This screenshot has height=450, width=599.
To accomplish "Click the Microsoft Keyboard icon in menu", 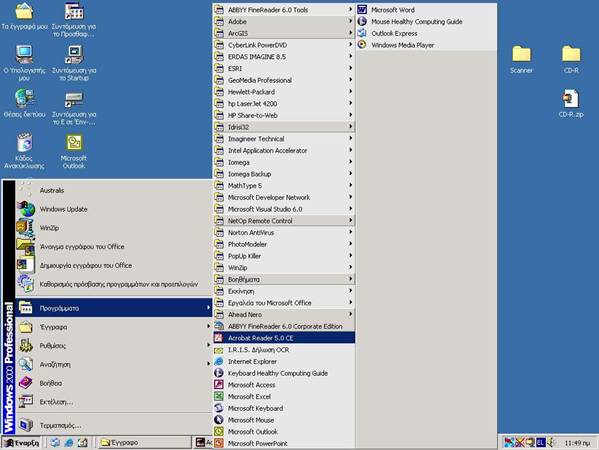I will pos(219,408).
